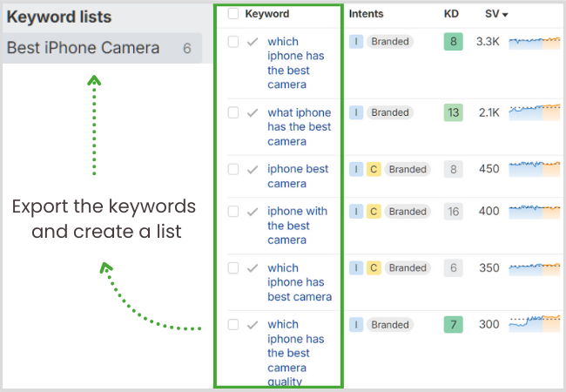Image resolution: width=566 pixels, height=392 pixels.
Task: Open keyword link 'which iphone has the best camera quality'
Action: click(x=296, y=353)
